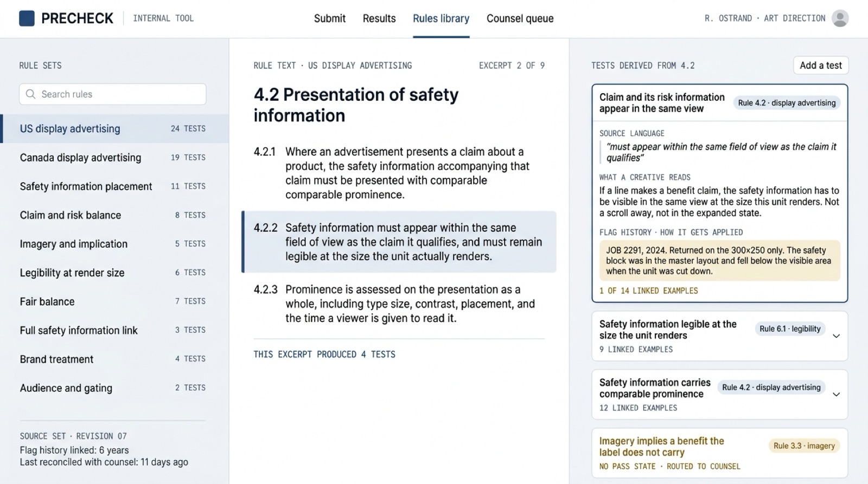
Task: Click '9 LINKED EXAMPLES' text
Action: pos(636,349)
